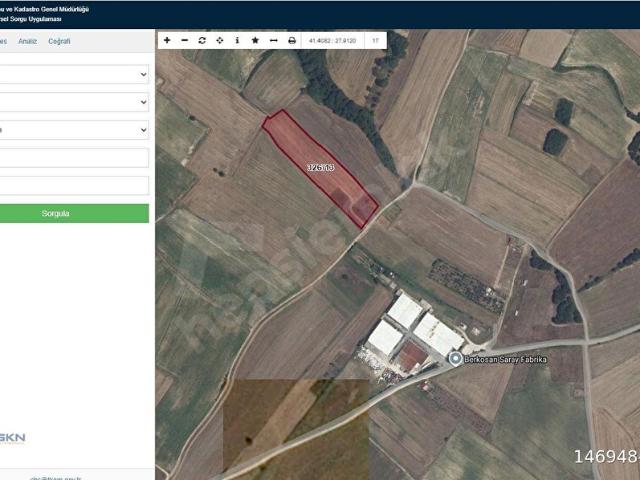Select the measure distance arrow tool
This screenshot has height=480, width=640.
tap(273, 40)
